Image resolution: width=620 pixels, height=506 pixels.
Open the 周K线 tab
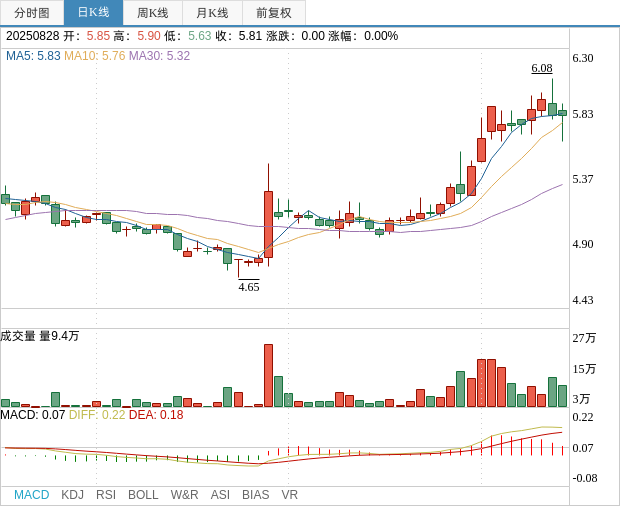[x=153, y=13]
